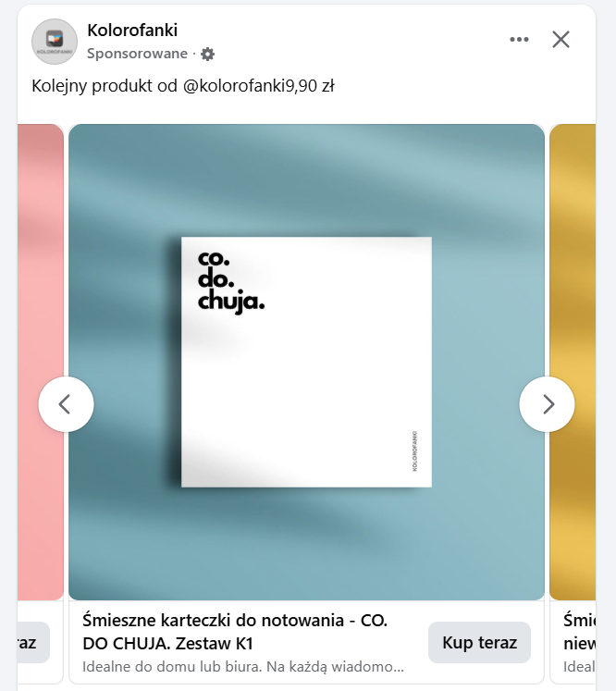The image size is (616, 691).
Task: Click the vertical KOLOROFANKI logo on the notepad
Action: click(415, 450)
